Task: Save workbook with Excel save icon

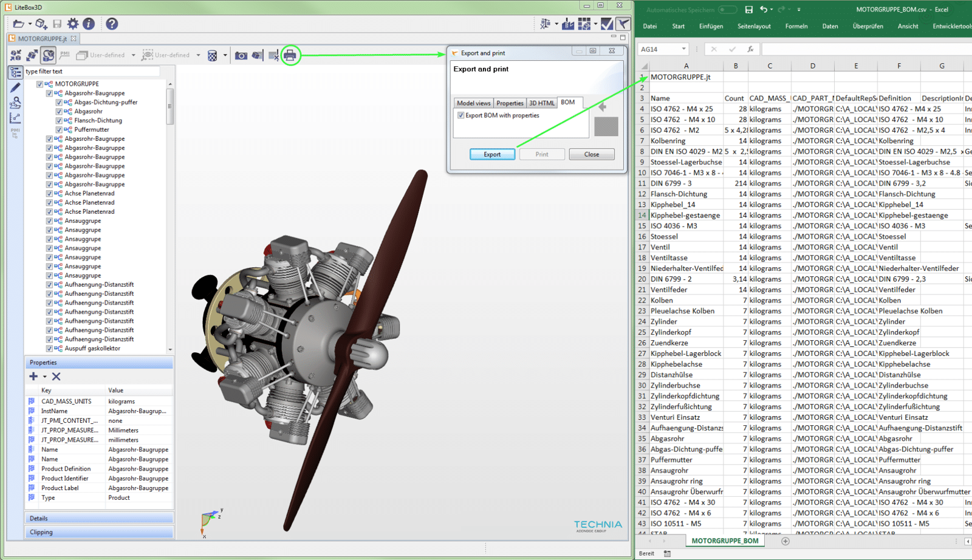Action: click(x=749, y=10)
